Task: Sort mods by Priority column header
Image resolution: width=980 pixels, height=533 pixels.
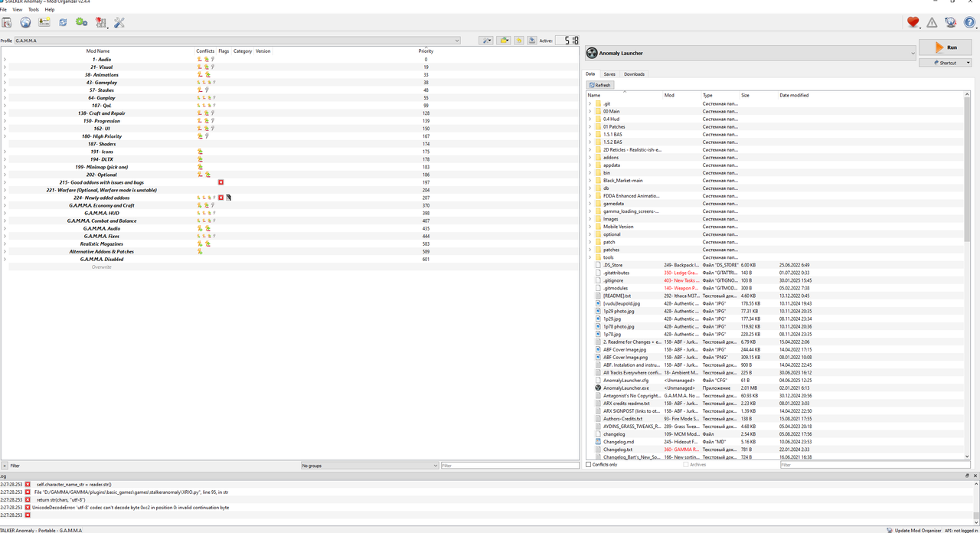Action: point(426,51)
